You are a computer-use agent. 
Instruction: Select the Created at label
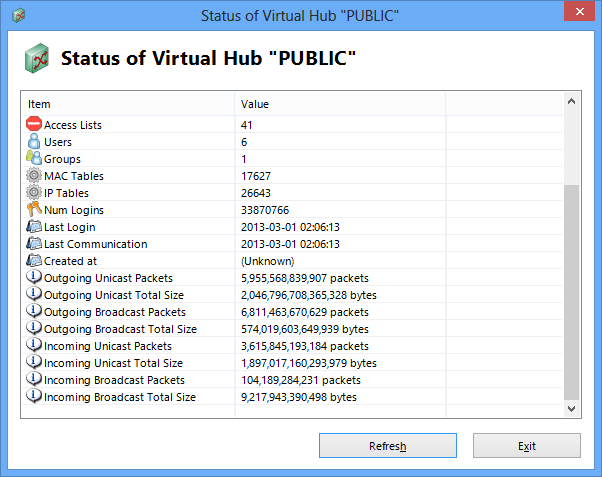coord(71,261)
